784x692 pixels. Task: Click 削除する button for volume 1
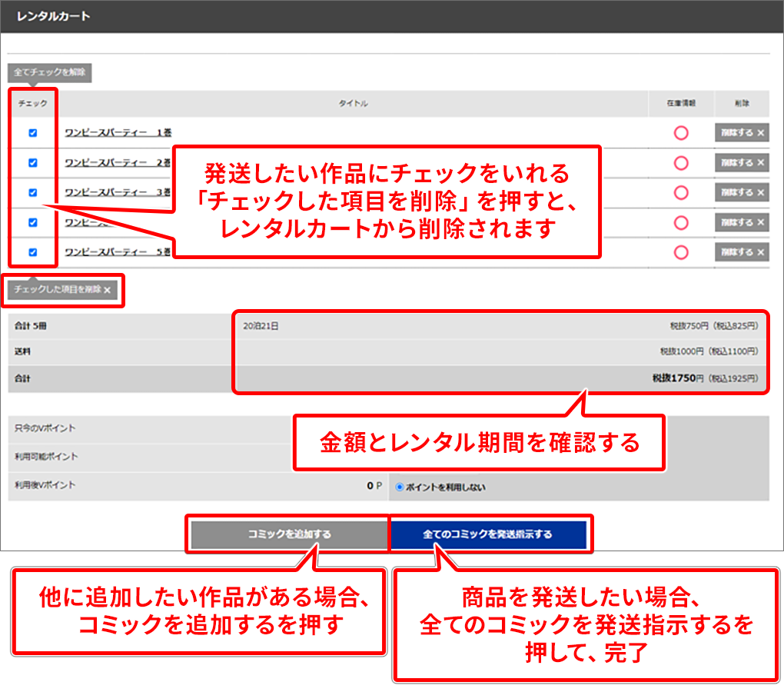point(742,133)
